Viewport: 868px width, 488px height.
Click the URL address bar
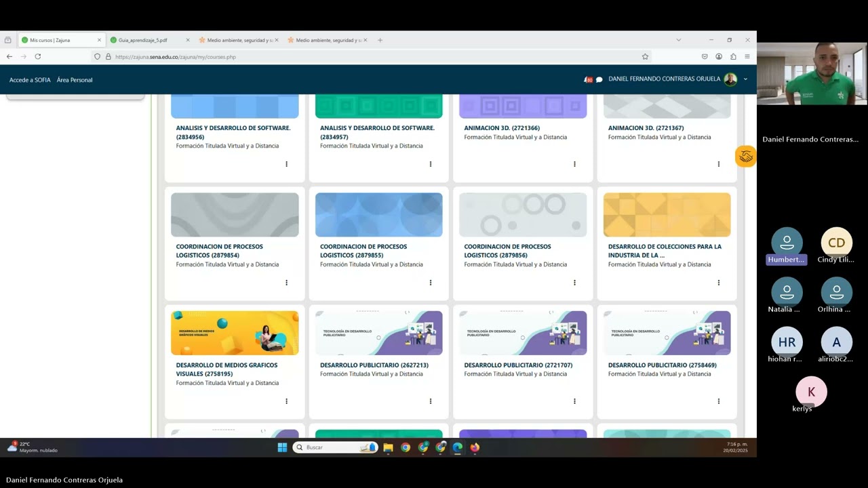[x=373, y=57]
